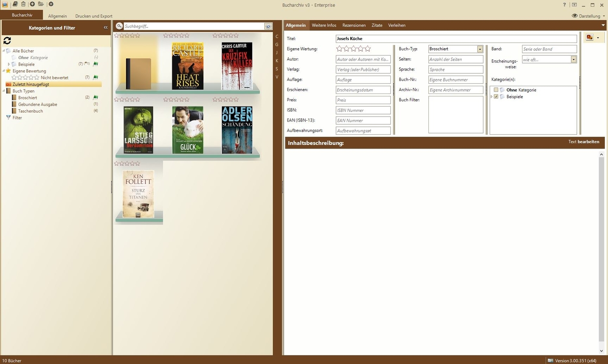Collapse the Alle Bücher tree node
Viewport: 608px width, 364px height.
pyautogui.click(x=4, y=51)
